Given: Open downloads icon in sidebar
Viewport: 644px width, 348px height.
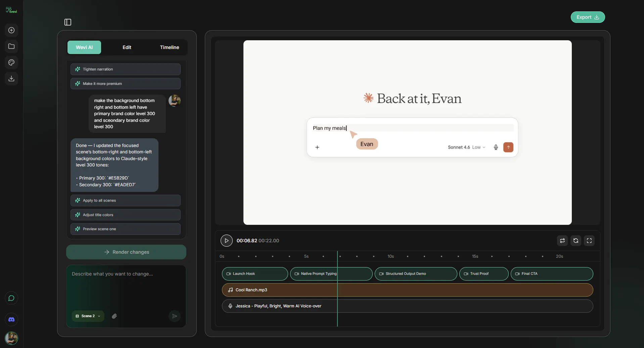Looking at the screenshot, I should (x=11, y=79).
